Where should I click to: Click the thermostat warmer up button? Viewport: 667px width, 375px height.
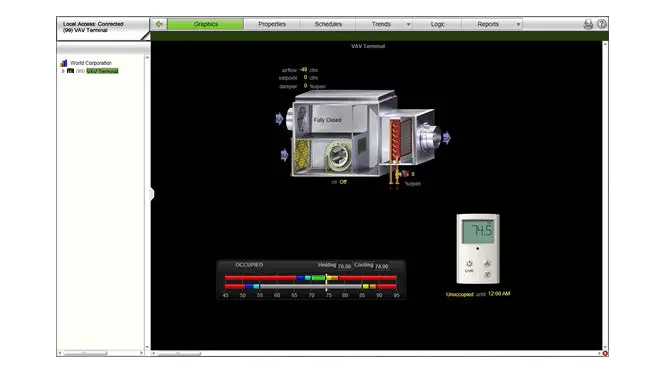[487, 263]
